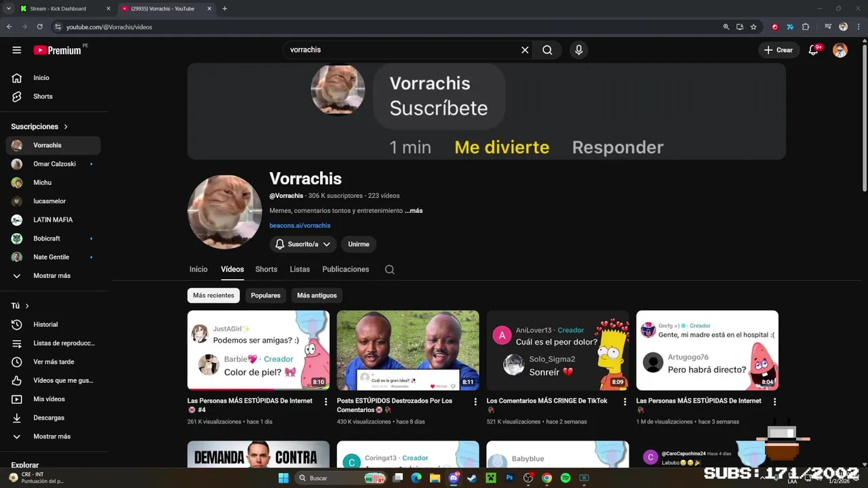Screen dimensions: 868x488
Task: Open the notifications bell
Action: 814,50
